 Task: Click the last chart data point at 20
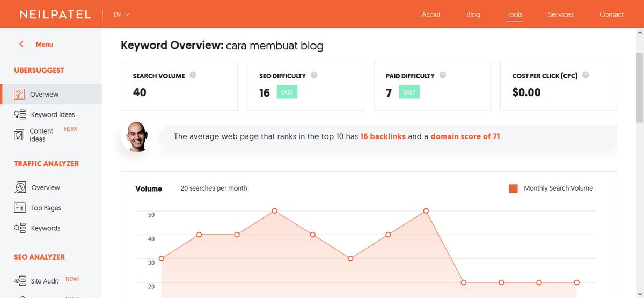click(x=577, y=282)
